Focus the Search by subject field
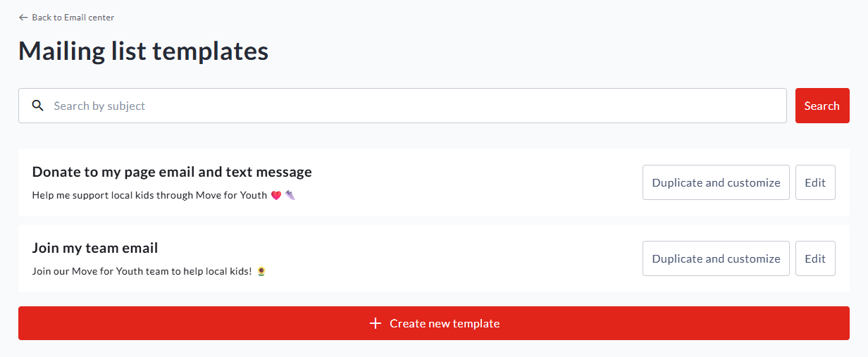 click(416, 106)
